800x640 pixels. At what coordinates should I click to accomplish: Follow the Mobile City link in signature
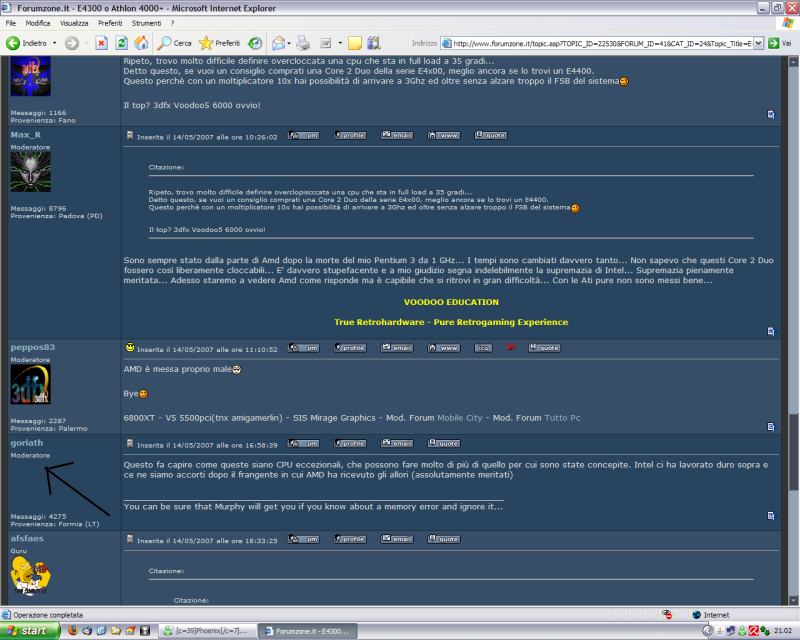click(x=459, y=417)
